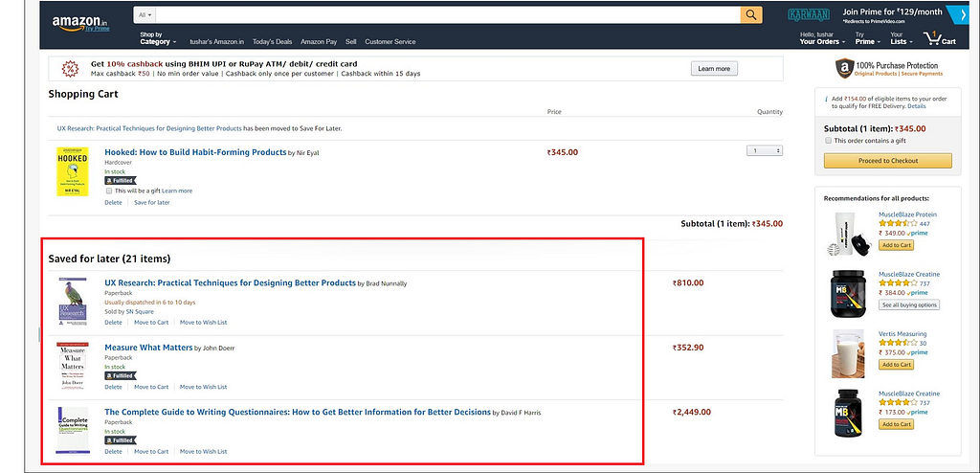Check 'This order contains a gift' box

(828, 141)
